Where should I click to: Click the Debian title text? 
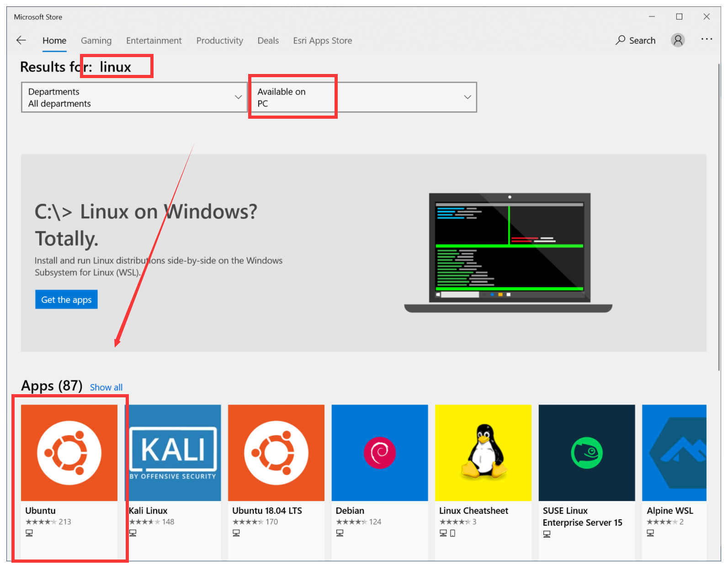tap(350, 511)
